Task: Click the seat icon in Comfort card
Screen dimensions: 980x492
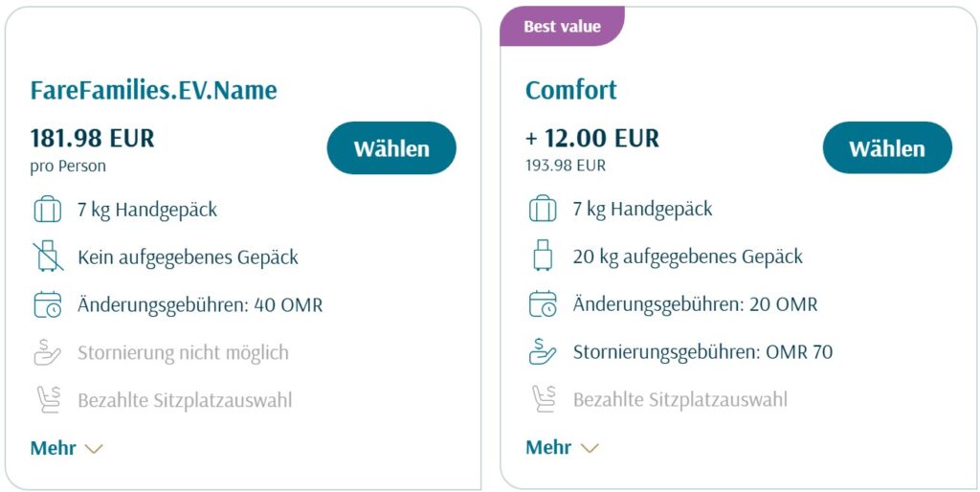Action: 543,399
